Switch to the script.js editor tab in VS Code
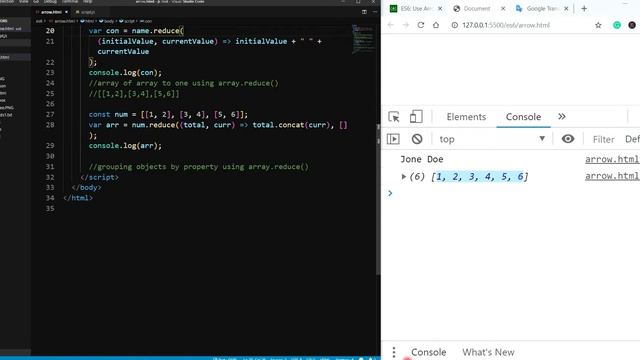The width and height of the screenshot is (640, 360). pos(87,12)
